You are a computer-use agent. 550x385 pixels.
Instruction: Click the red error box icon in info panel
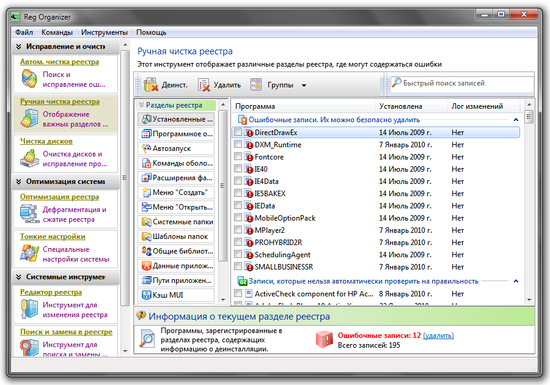(324, 339)
